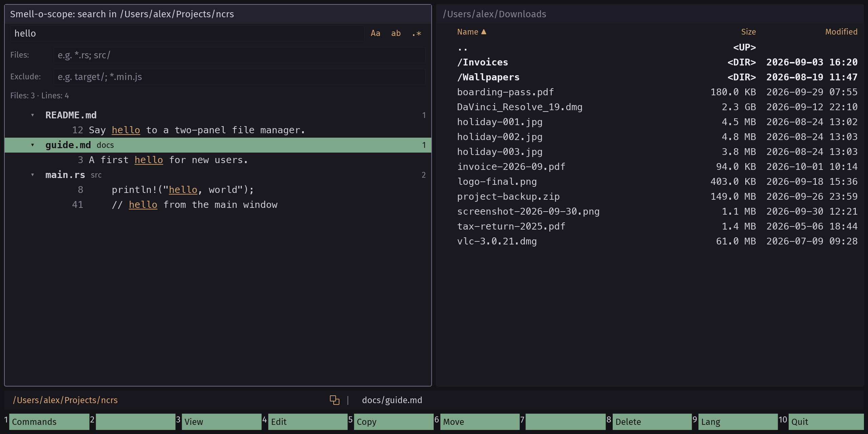Click into the Files filter field
868x434 pixels.
click(x=239, y=55)
